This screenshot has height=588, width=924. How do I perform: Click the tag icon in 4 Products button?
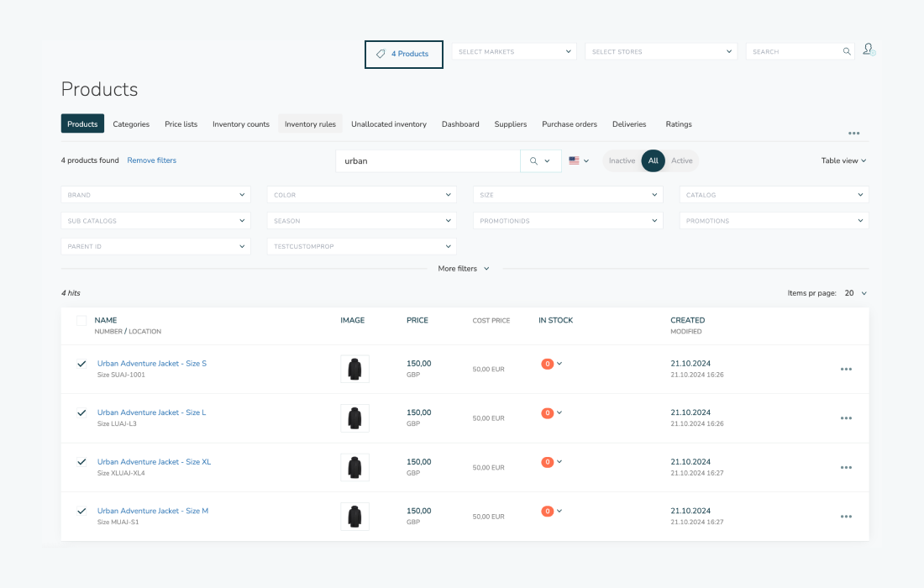[x=381, y=54]
